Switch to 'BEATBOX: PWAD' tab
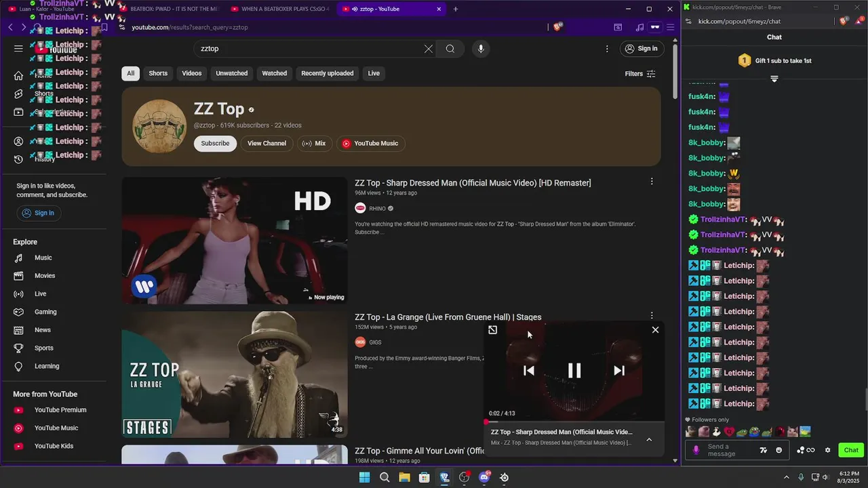 pyautogui.click(x=168, y=9)
